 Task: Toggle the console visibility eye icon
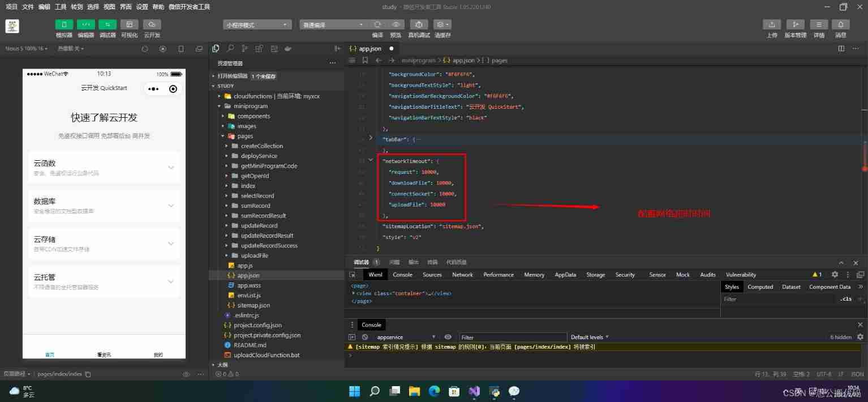448,337
